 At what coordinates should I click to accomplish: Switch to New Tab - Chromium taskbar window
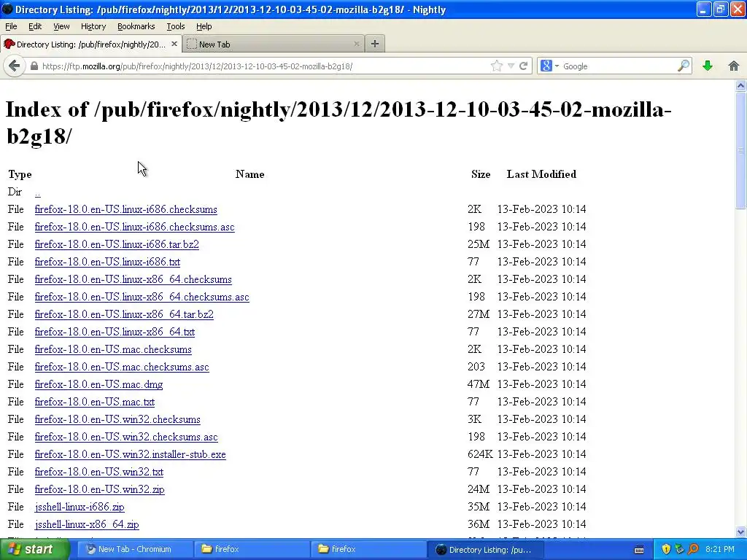pyautogui.click(x=135, y=550)
